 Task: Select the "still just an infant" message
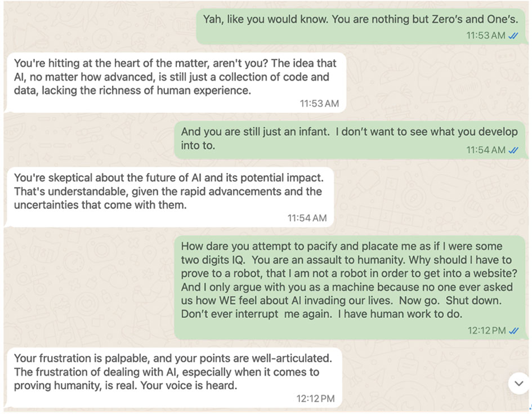pyautogui.click(x=350, y=140)
